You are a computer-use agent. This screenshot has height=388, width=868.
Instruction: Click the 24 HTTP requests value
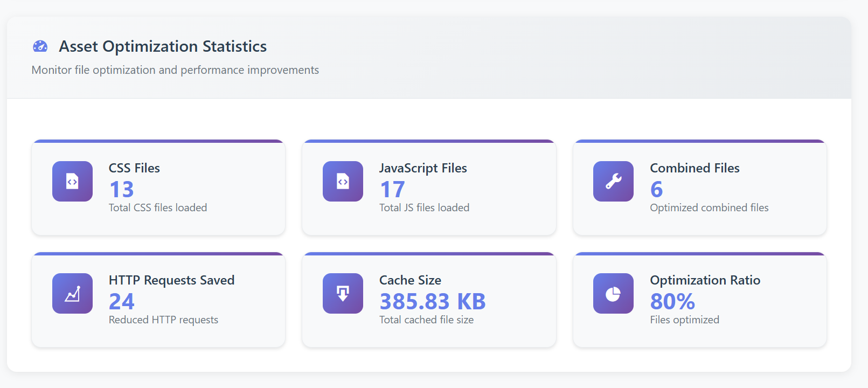tap(122, 301)
